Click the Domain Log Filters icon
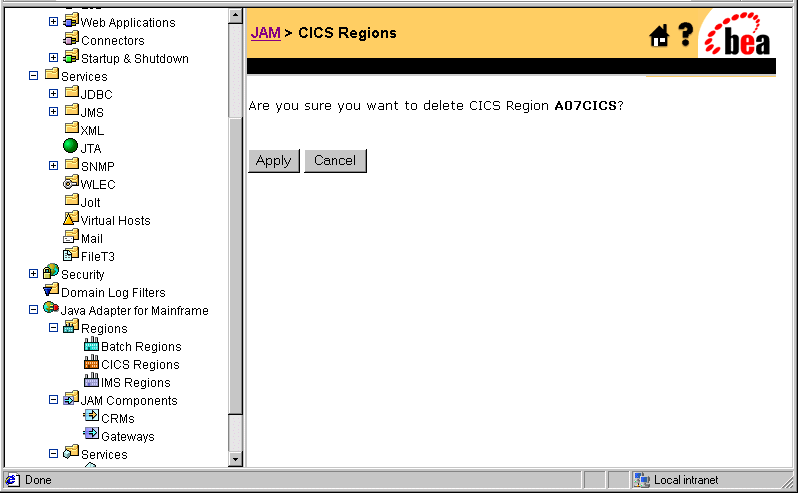Image resolution: width=798 pixels, height=493 pixels. pyautogui.click(x=51, y=289)
